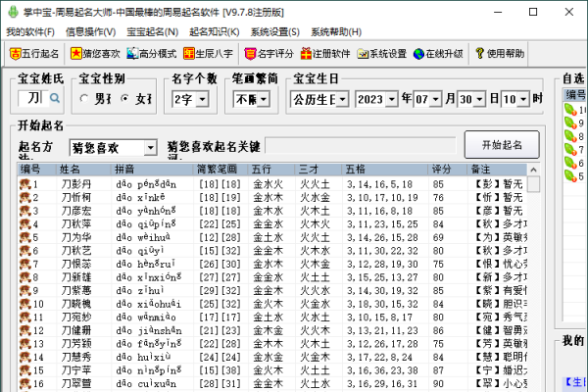The image size is (588, 392).
Task: Open the 生辰八字 toolbar tool
Action: [208, 54]
